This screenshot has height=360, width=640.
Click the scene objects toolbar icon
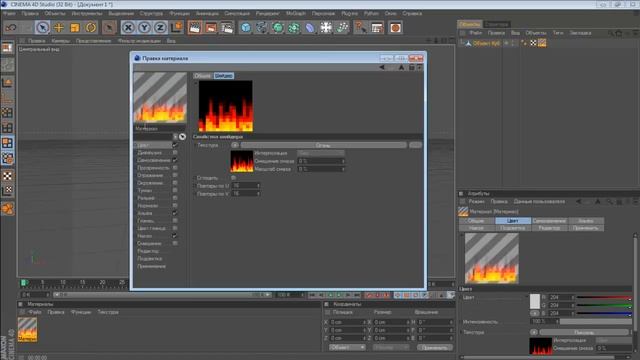click(x=326, y=27)
